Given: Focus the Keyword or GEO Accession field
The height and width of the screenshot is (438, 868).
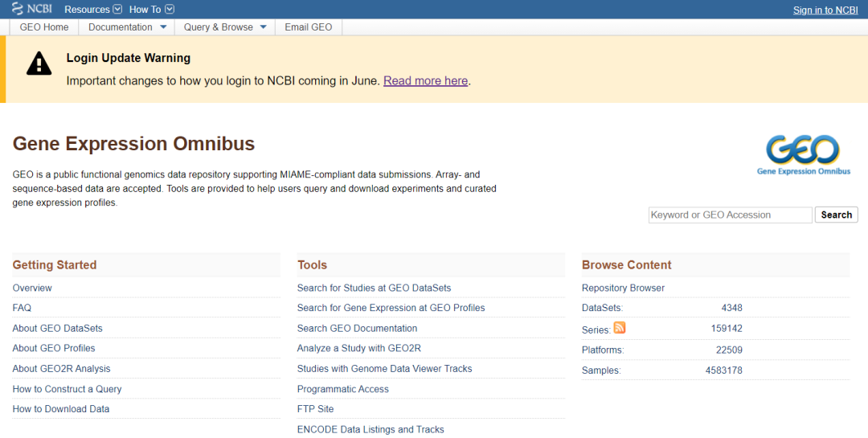Looking at the screenshot, I should pos(730,215).
